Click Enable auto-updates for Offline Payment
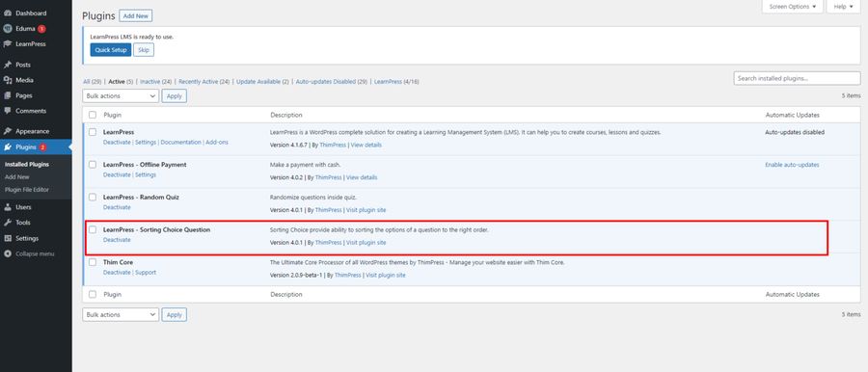This screenshot has height=372, width=868. pyautogui.click(x=792, y=165)
